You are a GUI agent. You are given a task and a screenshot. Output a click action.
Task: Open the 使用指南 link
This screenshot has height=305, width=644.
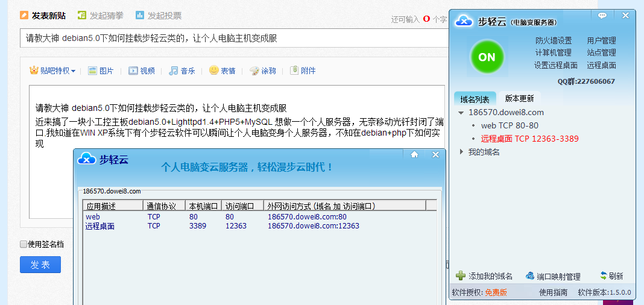click(x=553, y=293)
